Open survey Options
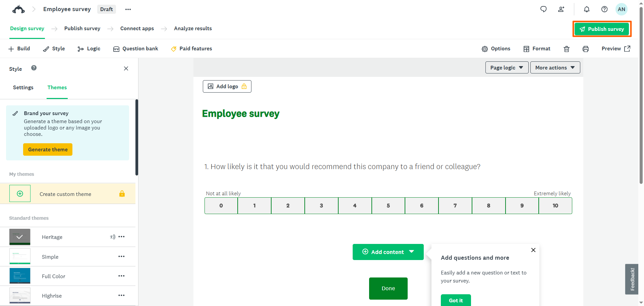644x306 pixels. click(x=496, y=49)
